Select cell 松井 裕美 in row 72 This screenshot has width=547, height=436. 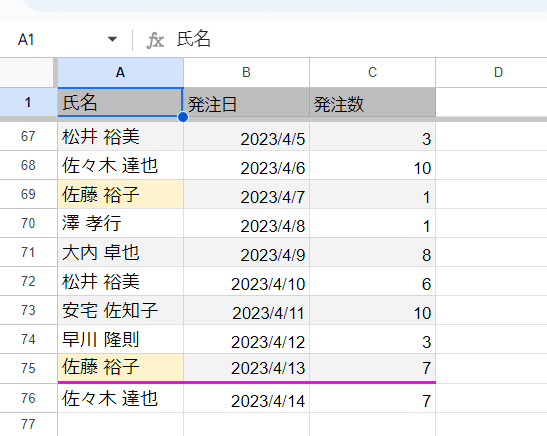coord(120,281)
